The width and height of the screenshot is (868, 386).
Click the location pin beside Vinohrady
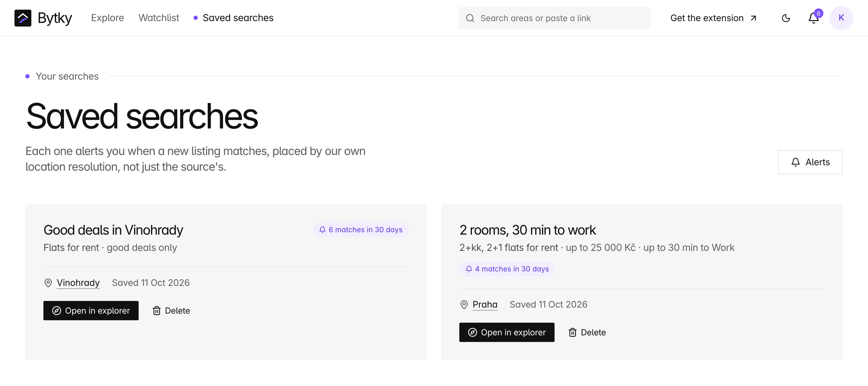pos(48,283)
